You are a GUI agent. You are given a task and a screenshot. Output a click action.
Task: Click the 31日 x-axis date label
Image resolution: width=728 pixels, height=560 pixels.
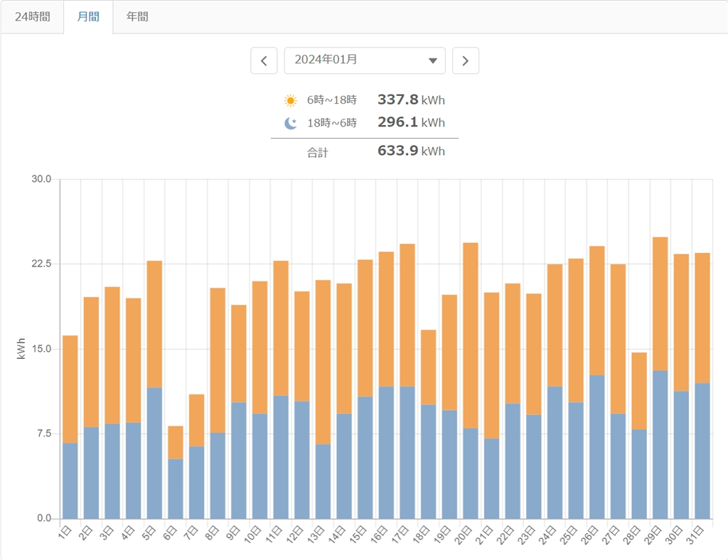click(697, 532)
